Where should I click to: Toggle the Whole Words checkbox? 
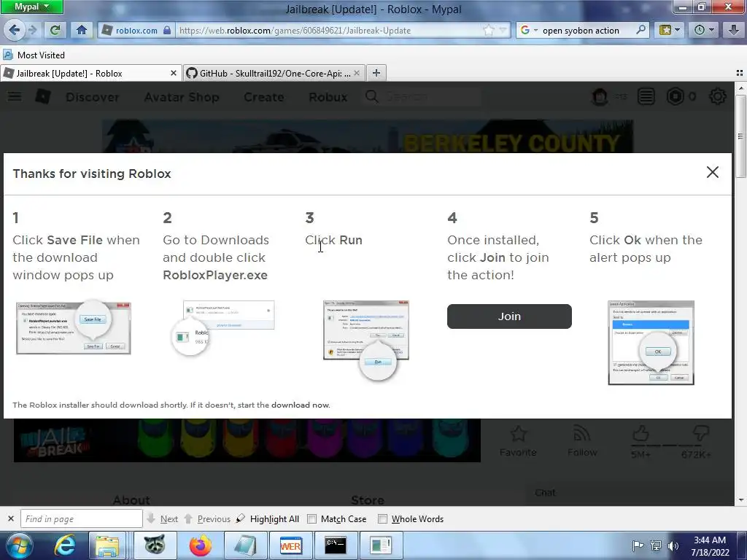(382, 518)
